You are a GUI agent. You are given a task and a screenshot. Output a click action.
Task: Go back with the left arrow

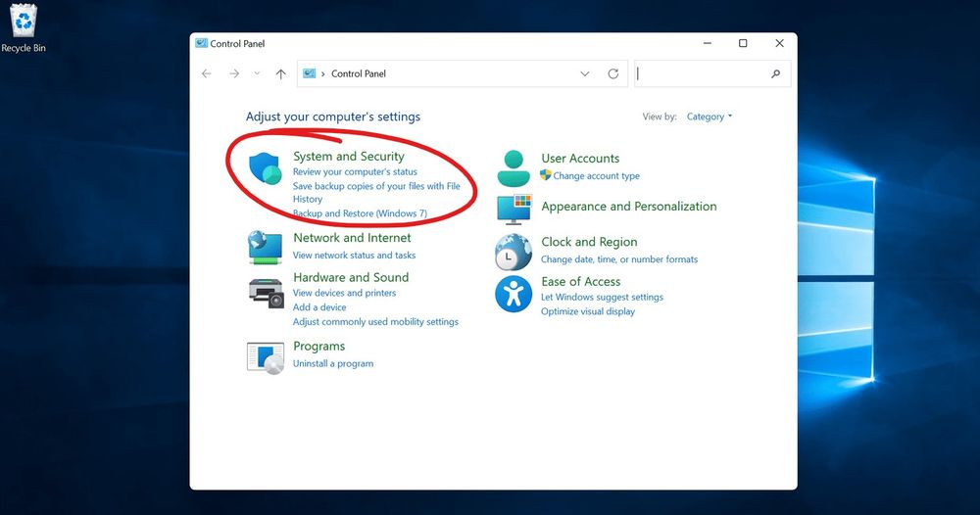click(x=206, y=73)
